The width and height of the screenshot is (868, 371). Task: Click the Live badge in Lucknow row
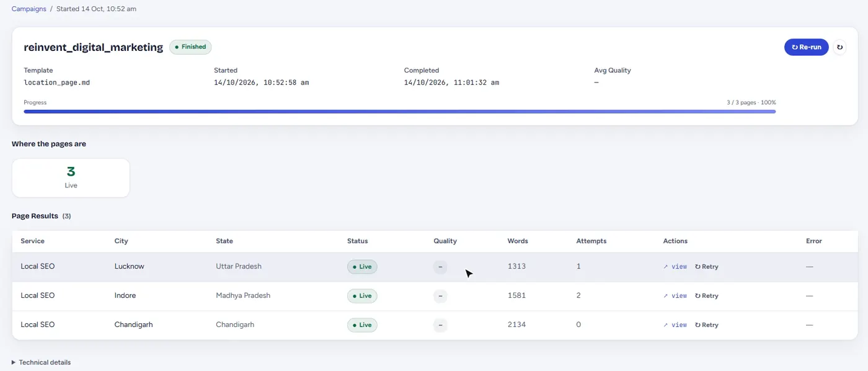point(362,267)
